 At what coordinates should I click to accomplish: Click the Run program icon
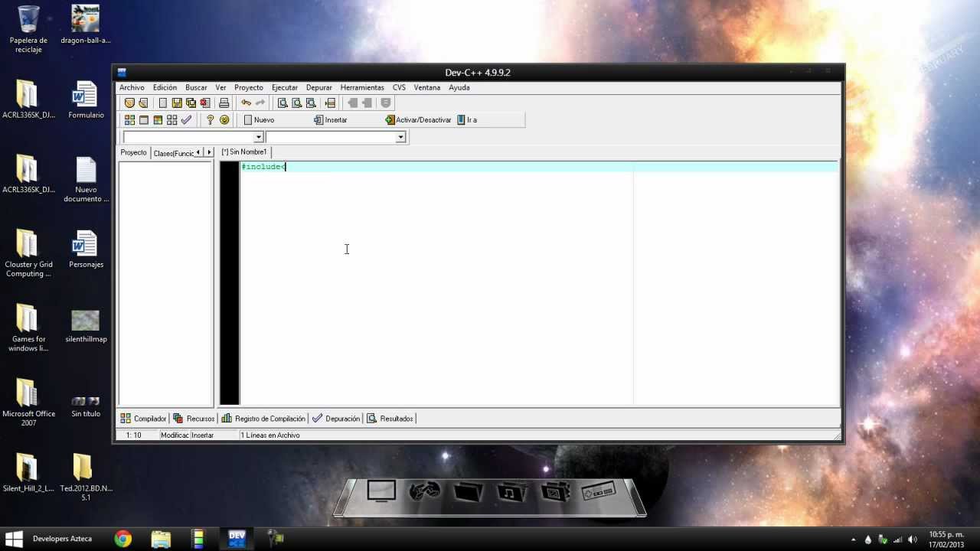tap(143, 120)
